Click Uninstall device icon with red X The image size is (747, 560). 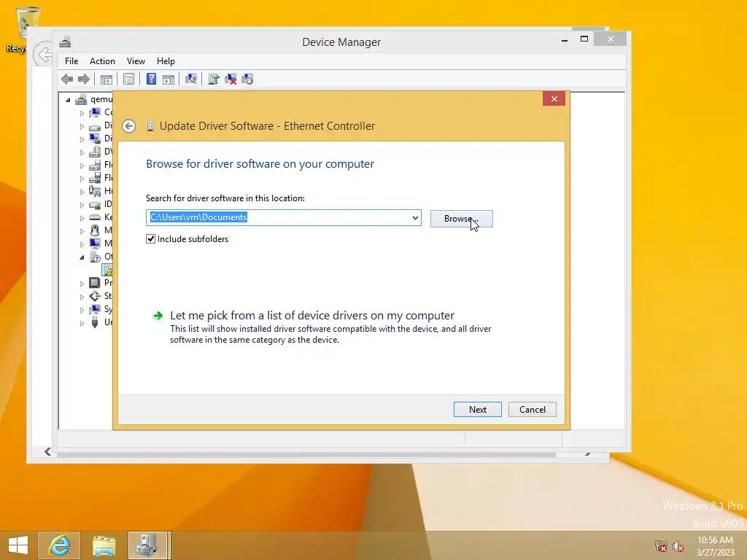click(231, 79)
